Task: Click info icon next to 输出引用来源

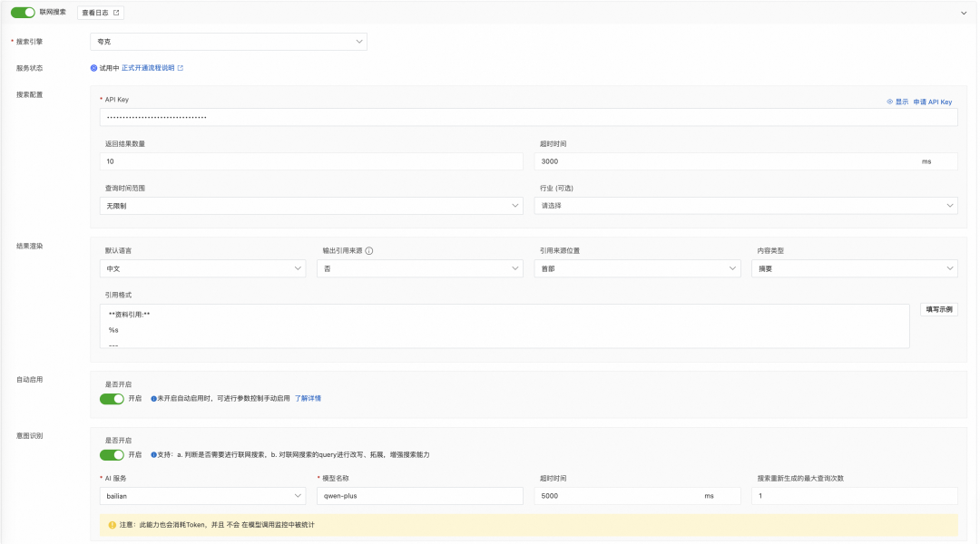Action: pyautogui.click(x=369, y=251)
